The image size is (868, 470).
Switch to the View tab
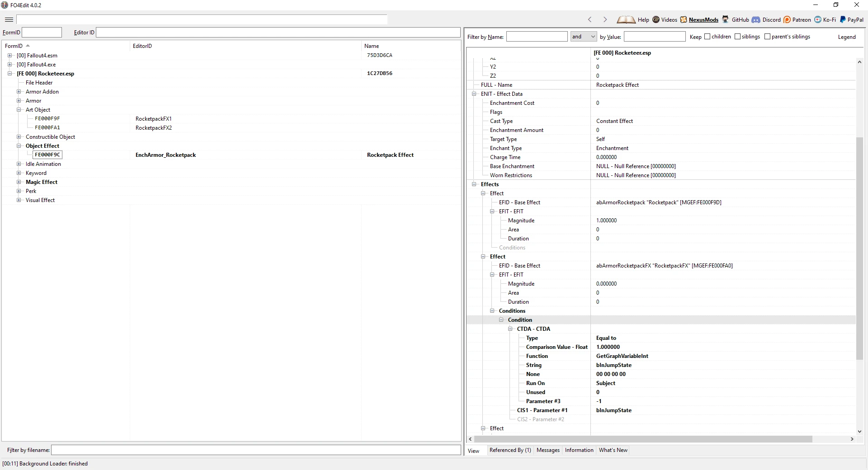click(x=473, y=451)
